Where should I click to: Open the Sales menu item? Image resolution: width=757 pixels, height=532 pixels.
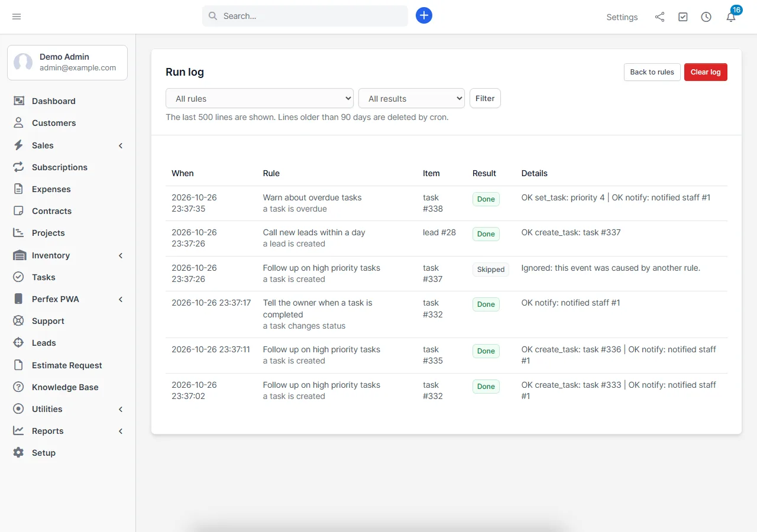tap(68, 145)
